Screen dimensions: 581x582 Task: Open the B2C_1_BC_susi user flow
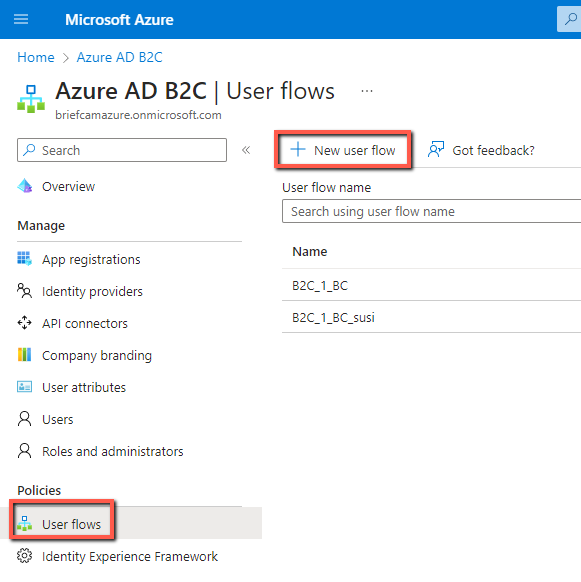click(333, 317)
